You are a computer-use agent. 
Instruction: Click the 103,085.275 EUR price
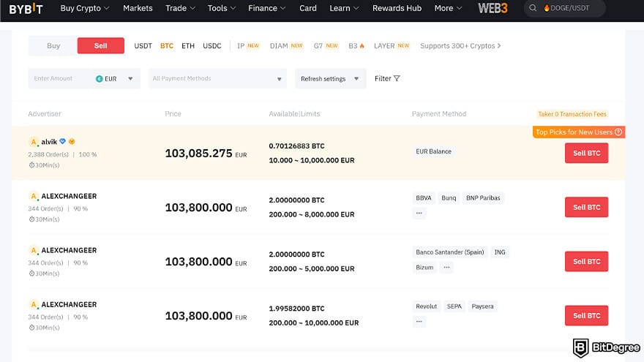point(206,153)
